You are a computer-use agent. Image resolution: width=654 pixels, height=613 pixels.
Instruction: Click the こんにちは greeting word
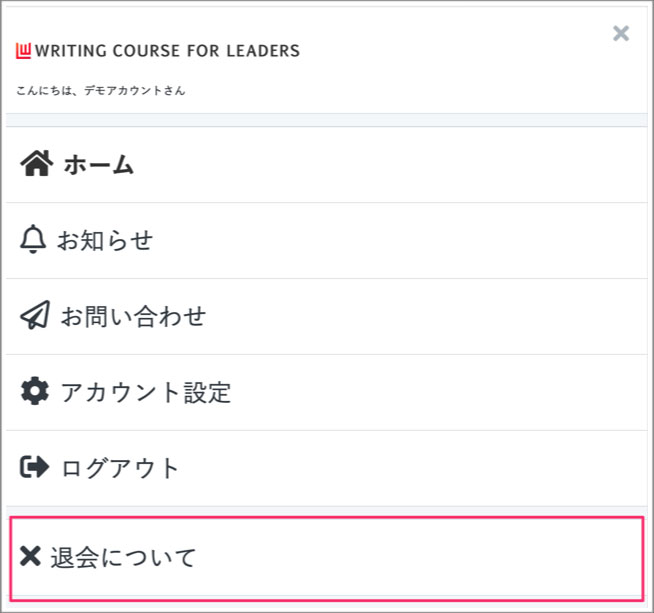point(40,91)
